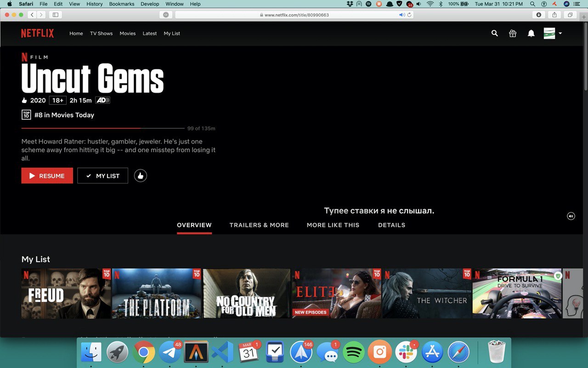Viewport: 588px width, 368px height.
Task: Open the Bookmarks menu
Action: tap(122, 4)
